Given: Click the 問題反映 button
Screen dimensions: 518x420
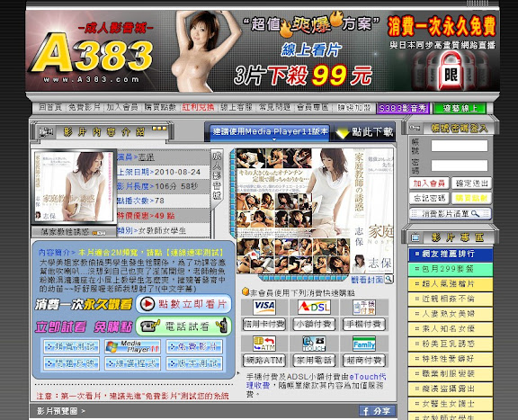Looking at the screenshot, I should point(71,363).
